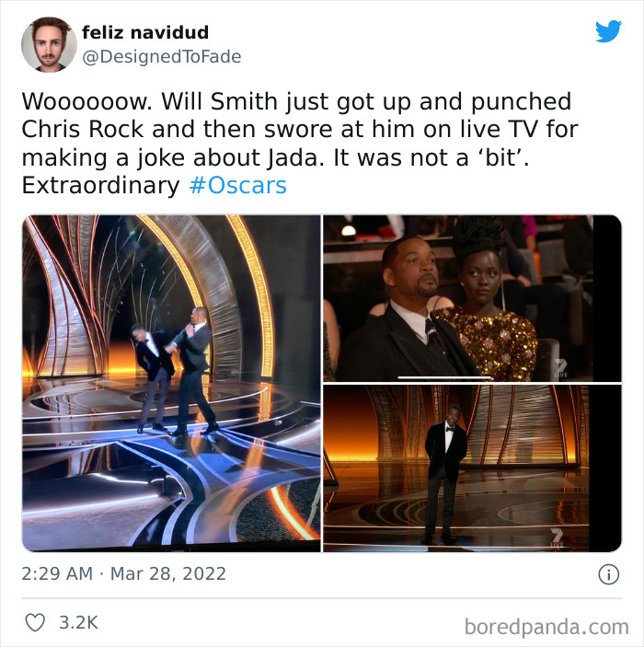This screenshot has width=644, height=647.
Task: Click the Mar 28, 2022 date
Action: click(x=168, y=574)
